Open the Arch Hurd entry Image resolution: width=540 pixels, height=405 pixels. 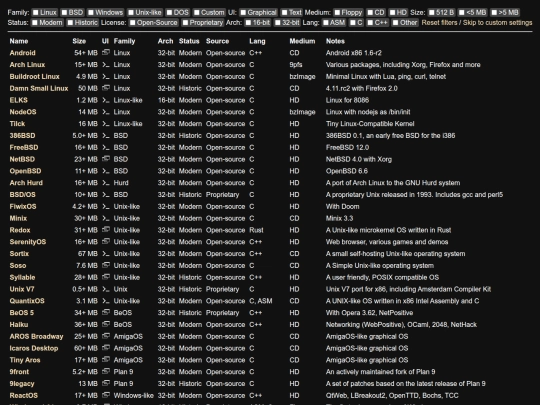click(26, 183)
